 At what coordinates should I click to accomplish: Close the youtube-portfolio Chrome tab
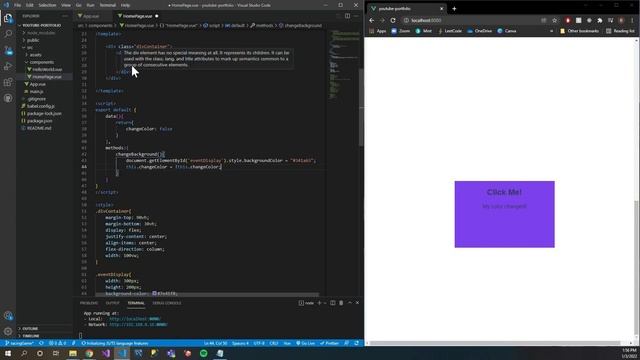(441, 9)
